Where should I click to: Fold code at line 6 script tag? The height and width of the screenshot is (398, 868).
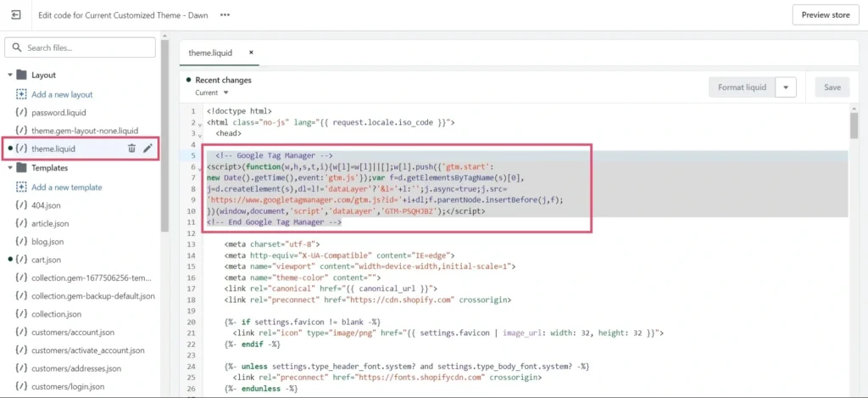tap(200, 169)
